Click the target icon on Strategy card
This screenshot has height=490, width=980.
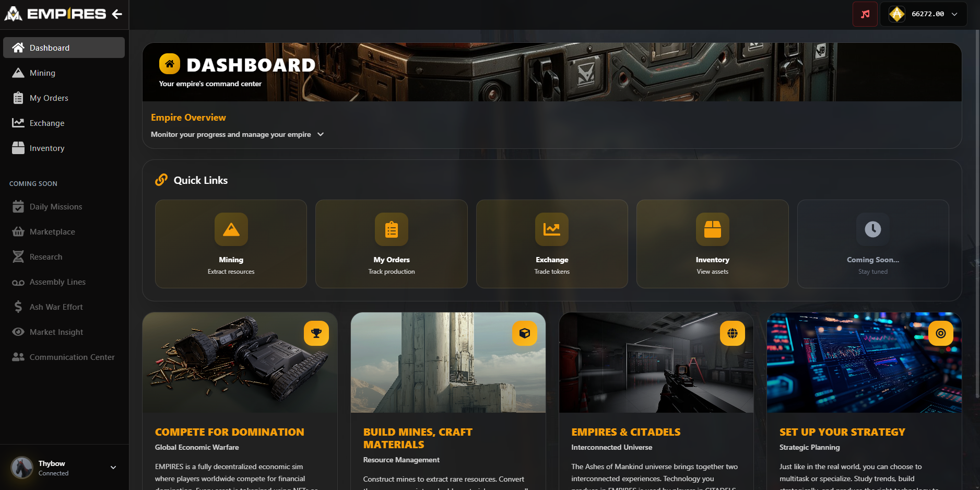940,333
